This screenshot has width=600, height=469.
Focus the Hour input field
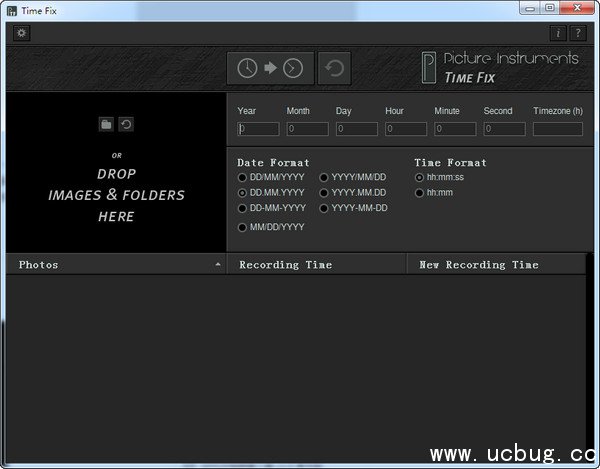coord(406,129)
